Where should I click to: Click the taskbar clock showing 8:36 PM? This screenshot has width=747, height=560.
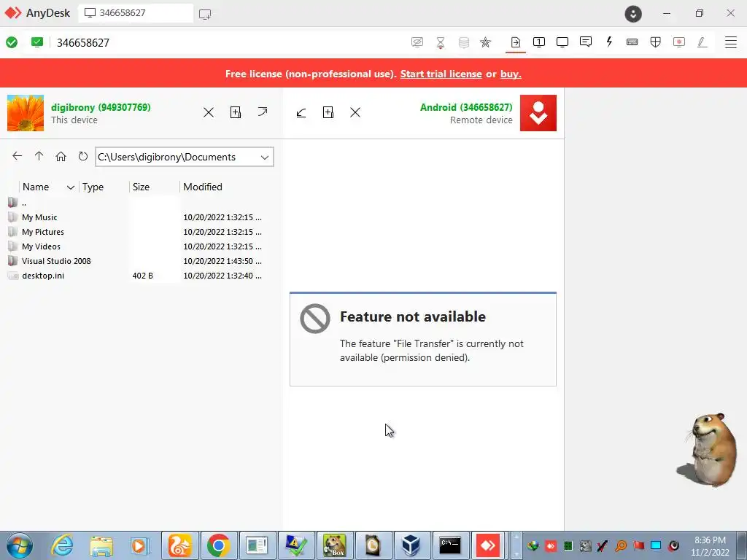click(x=710, y=546)
